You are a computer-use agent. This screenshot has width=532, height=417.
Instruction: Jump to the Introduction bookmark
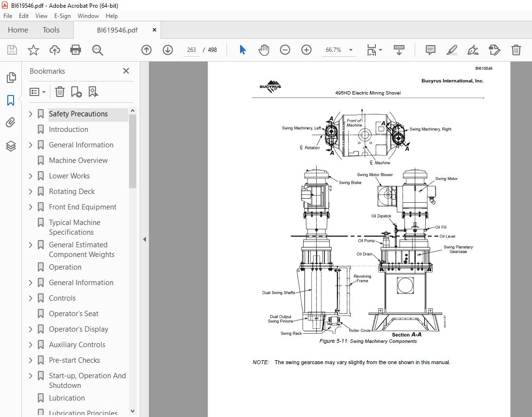(x=68, y=129)
